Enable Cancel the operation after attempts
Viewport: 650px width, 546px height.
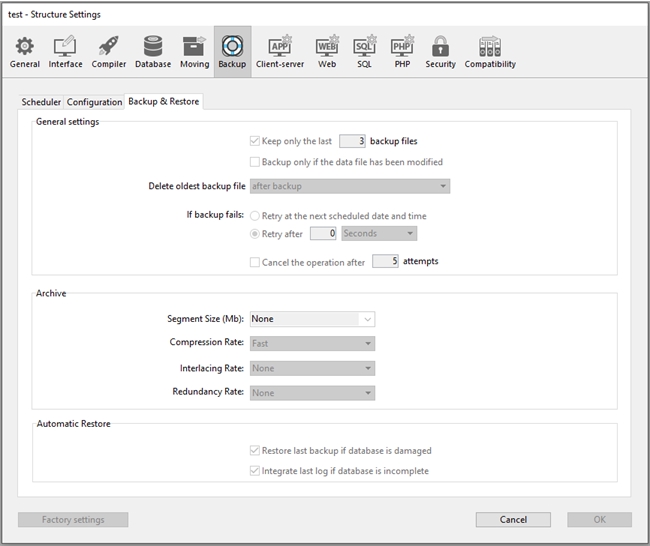pos(254,261)
